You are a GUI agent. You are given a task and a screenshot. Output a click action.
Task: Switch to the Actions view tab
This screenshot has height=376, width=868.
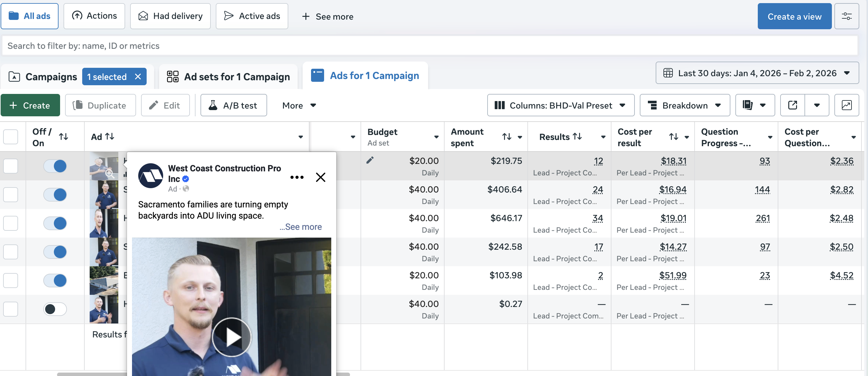click(94, 16)
